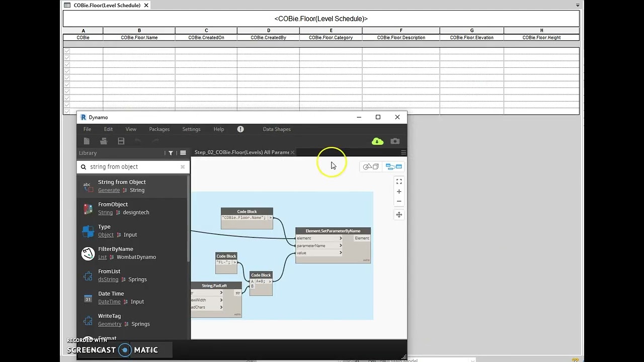Click the String from Object abc icon
The height and width of the screenshot is (362, 644).
click(x=88, y=187)
